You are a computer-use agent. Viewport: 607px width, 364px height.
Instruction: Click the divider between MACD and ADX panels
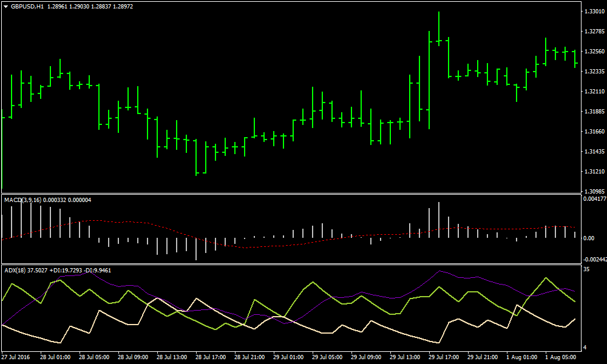click(291, 264)
